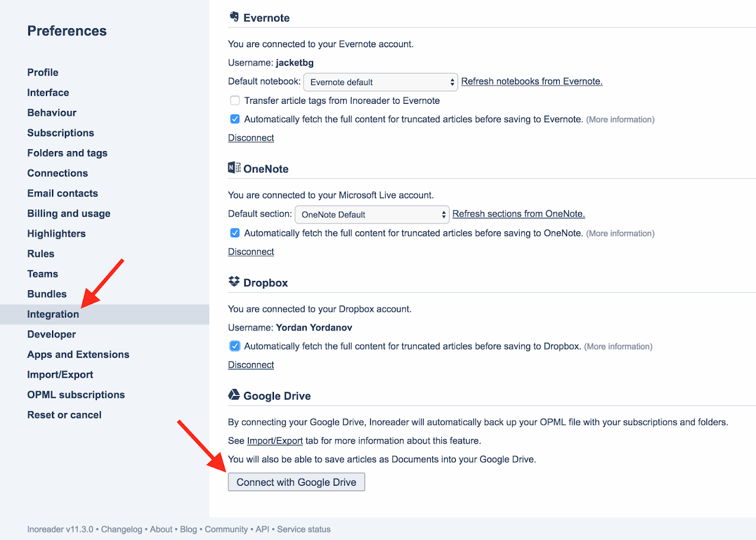The height and width of the screenshot is (540, 756).
Task: Disconnect the Evernote account
Action: click(251, 138)
